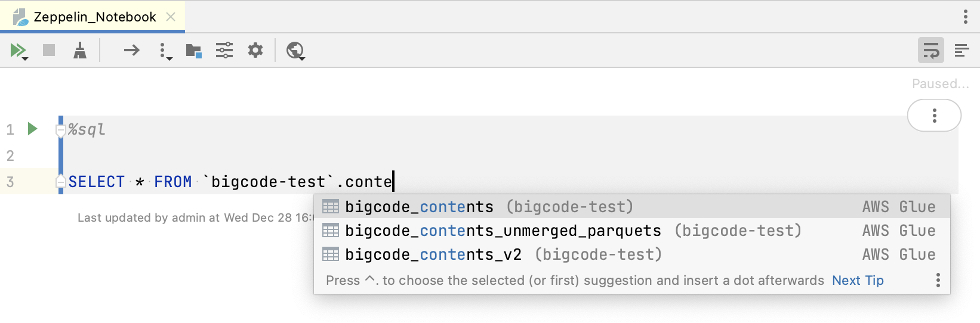Open interpreter bindings sliders icon

[224, 51]
